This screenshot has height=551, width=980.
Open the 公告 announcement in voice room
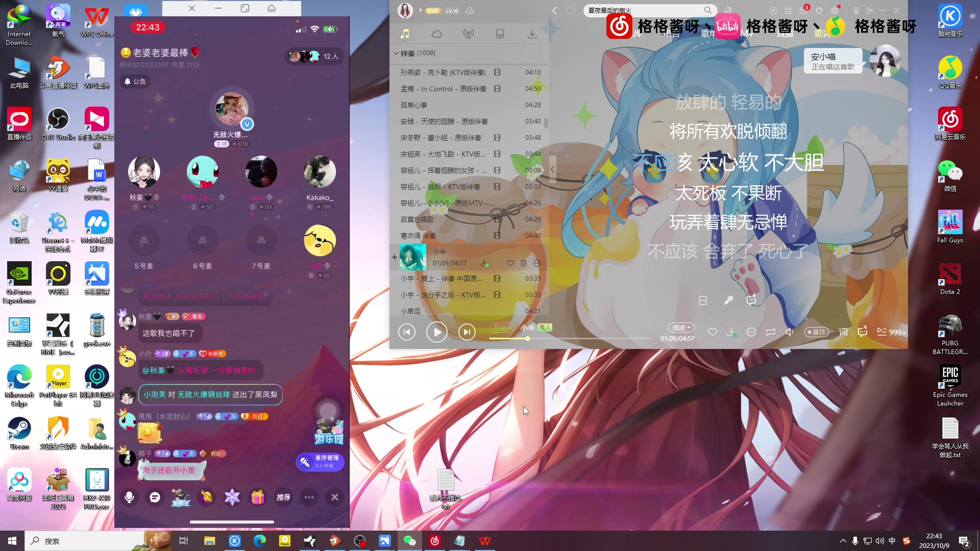pos(135,82)
